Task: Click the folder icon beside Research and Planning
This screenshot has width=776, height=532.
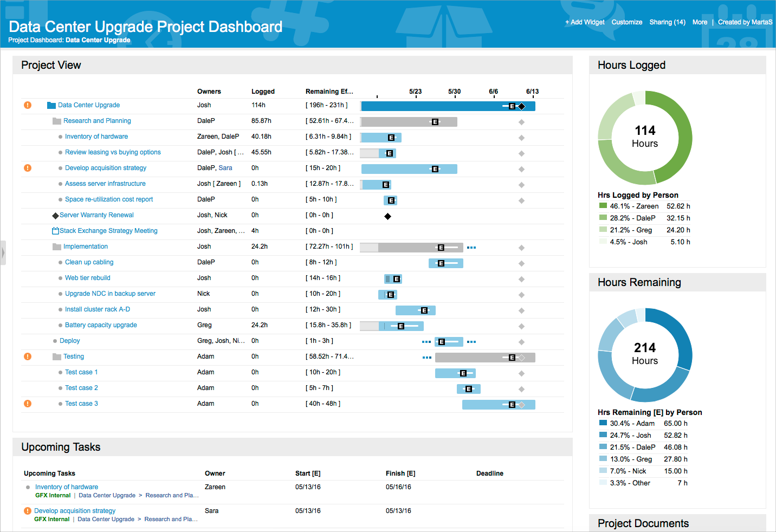Action: click(x=56, y=120)
